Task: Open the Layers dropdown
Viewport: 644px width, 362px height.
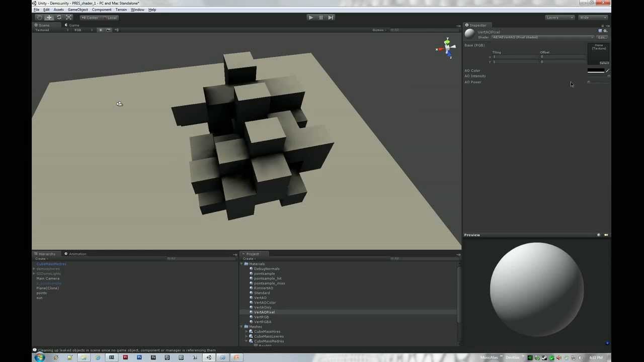Action: pyautogui.click(x=560, y=18)
